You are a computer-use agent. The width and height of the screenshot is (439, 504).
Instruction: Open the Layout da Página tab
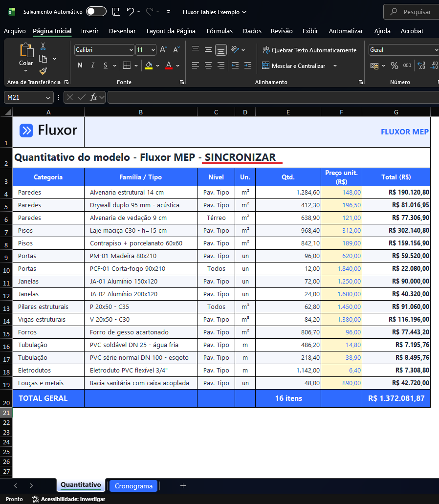[x=171, y=31]
